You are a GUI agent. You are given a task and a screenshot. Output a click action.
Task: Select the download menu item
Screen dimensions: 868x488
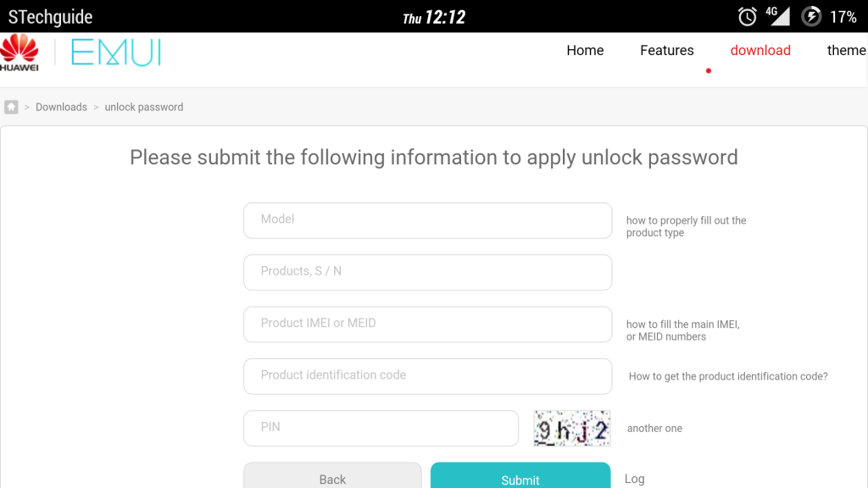[x=760, y=51]
